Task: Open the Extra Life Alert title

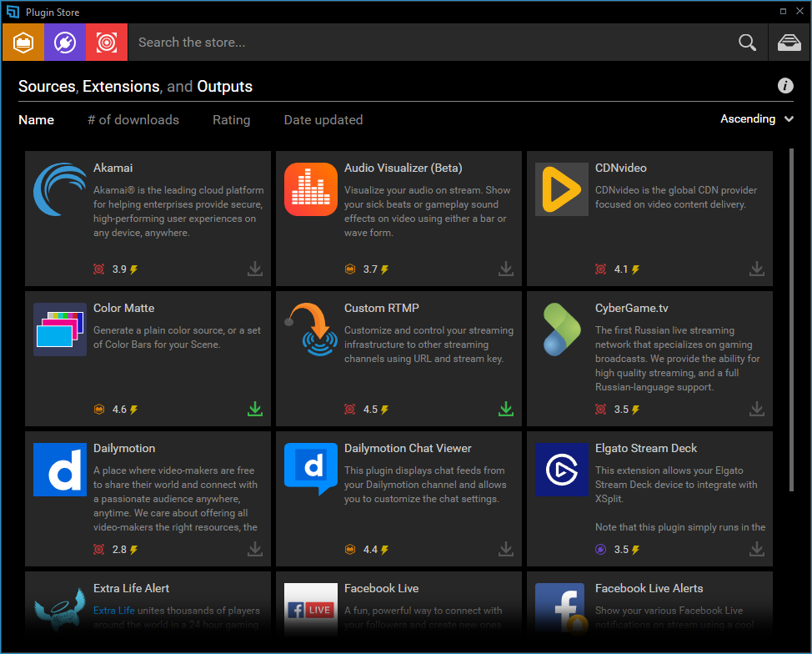Action: tap(132, 588)
